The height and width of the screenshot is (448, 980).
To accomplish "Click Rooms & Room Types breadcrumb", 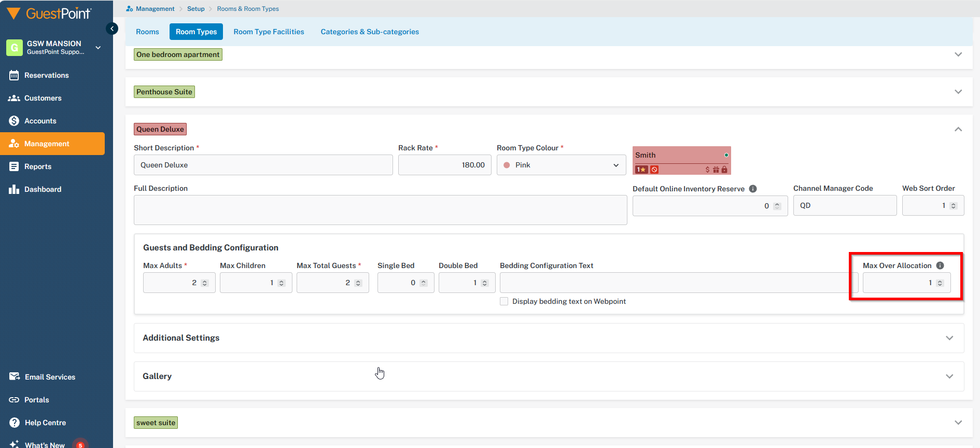I will (x=248, y=9).
